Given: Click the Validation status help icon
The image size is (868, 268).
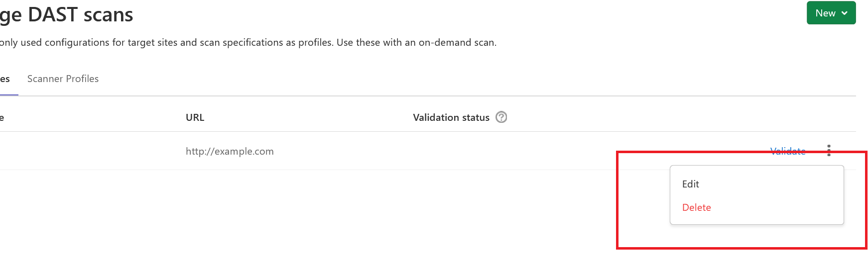Looking at the screenshot, I should click(x=501, y=117).
